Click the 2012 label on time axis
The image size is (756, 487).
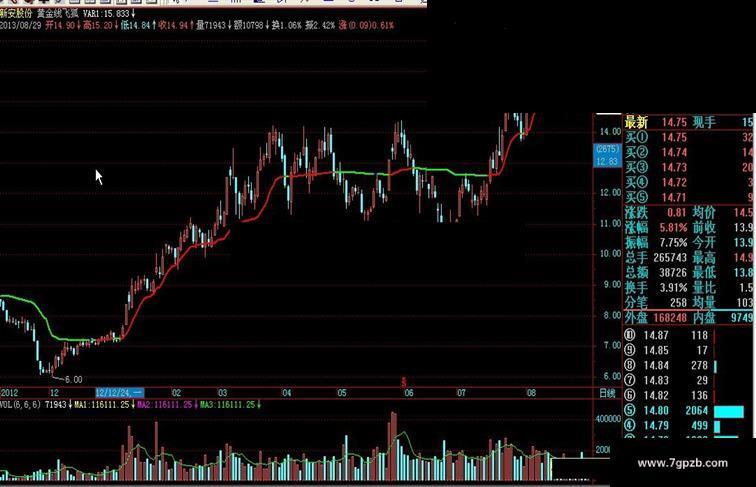pos(9,392)
